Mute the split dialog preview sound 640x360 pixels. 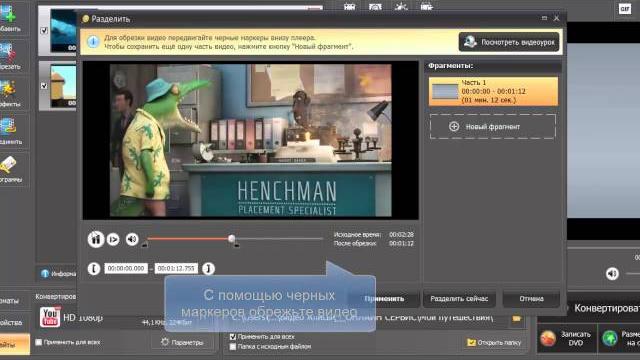click(132, 239)
